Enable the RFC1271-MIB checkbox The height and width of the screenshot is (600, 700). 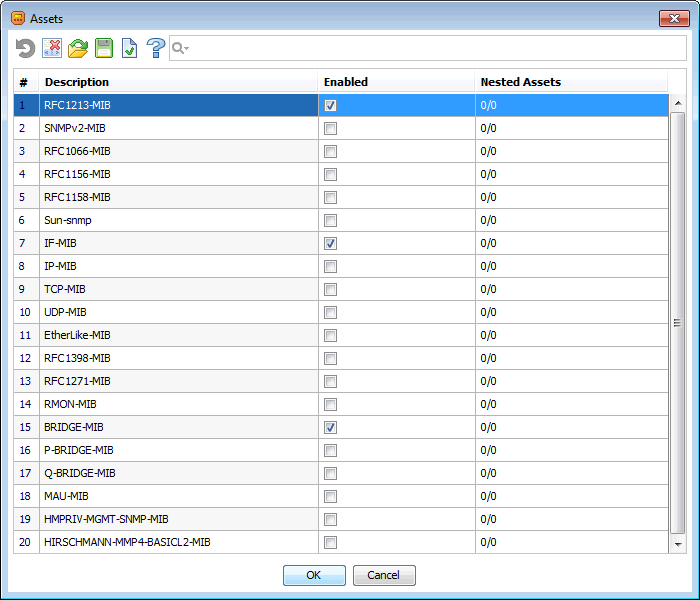coord(330,381)
